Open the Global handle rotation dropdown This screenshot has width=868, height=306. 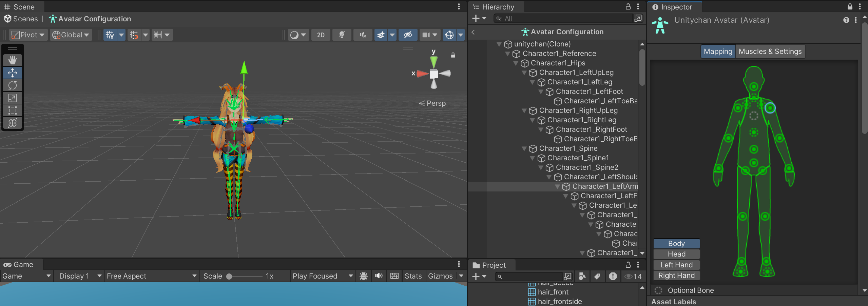[71, 35]
